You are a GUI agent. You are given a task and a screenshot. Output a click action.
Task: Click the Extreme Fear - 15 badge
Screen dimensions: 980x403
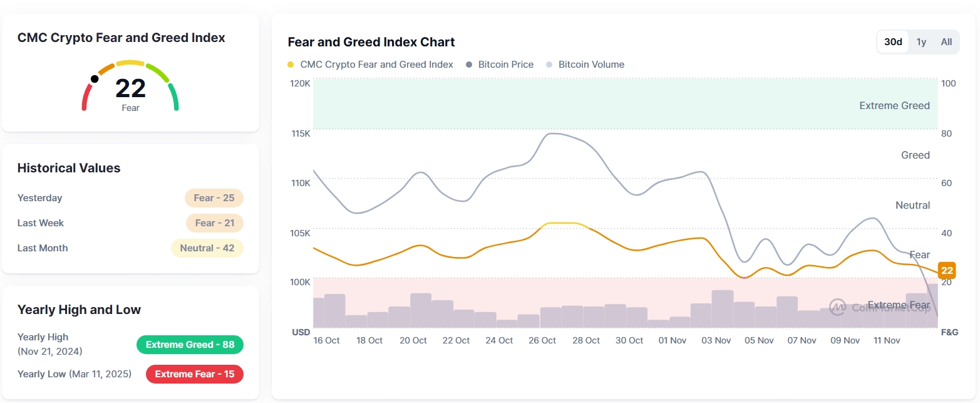click(195, 374)
